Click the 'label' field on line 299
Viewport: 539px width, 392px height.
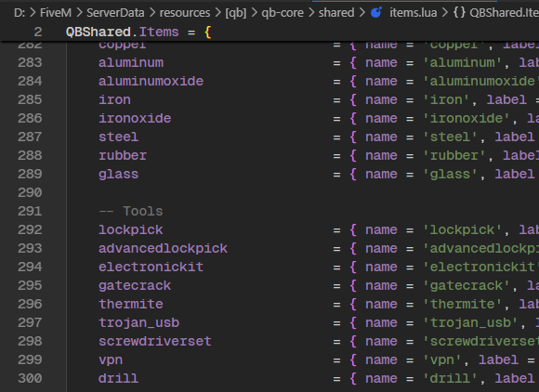point(498,359)
